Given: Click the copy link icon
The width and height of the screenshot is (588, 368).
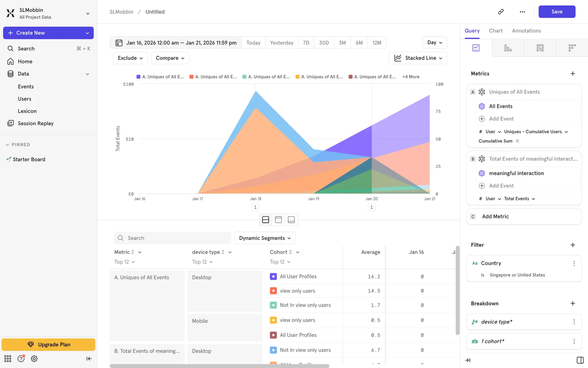Looking at the screenshot, I should point(501,12).
